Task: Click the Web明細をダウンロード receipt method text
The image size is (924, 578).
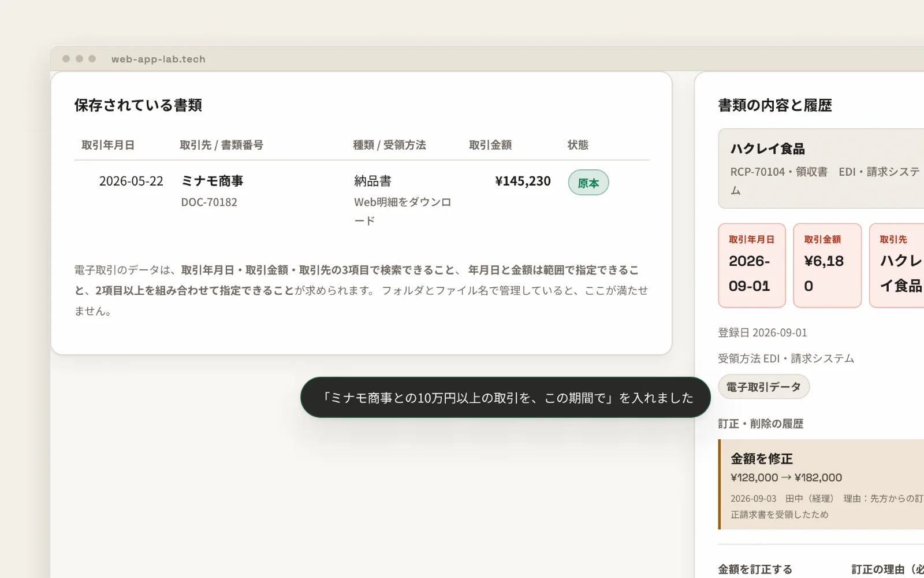Action: (403, 211)
